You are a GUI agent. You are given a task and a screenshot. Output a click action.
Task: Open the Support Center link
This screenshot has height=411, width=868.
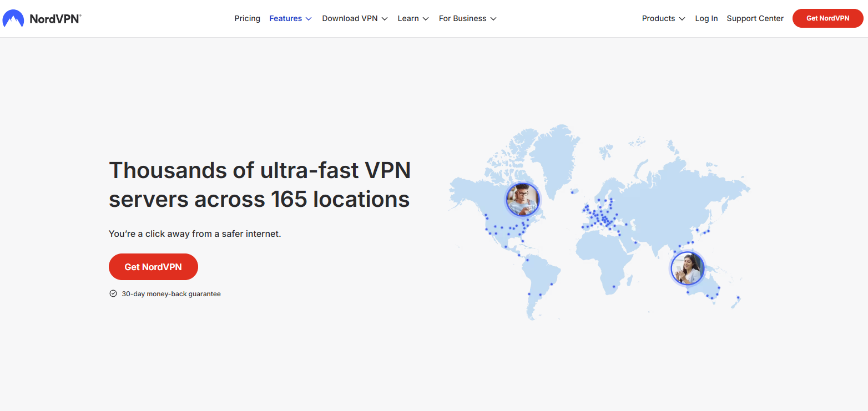755,18
